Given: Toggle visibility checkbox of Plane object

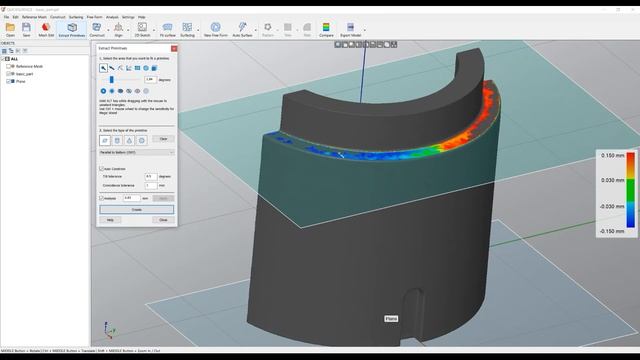Looking at the screenshot, I should click(x=8, y=81).
